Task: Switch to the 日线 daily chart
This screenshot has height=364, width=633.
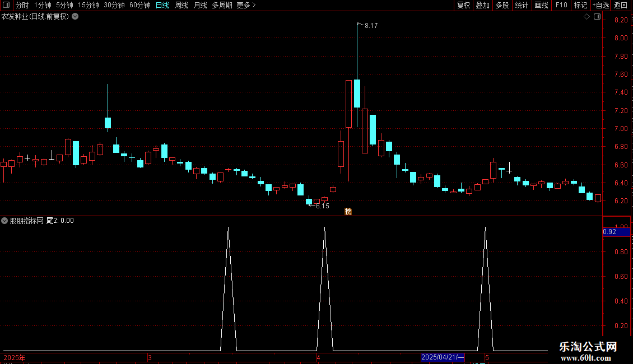Action: pos(162,5)
